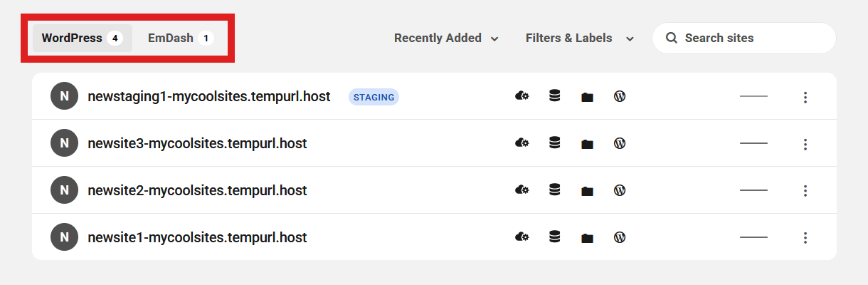
Task: Click WordPress logo icon in newsite3-mycoolsites row
Action: [x=620, y=143]
